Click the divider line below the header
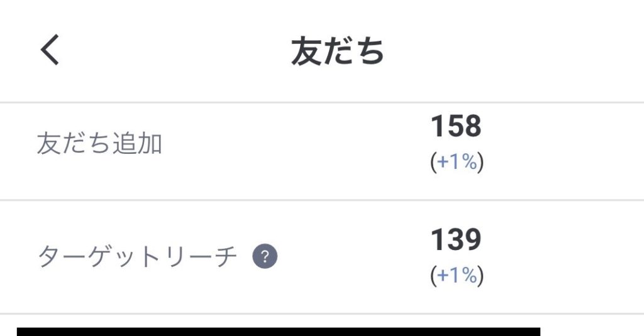The width and height of the screenshot is (644, 336). (322, 102)
